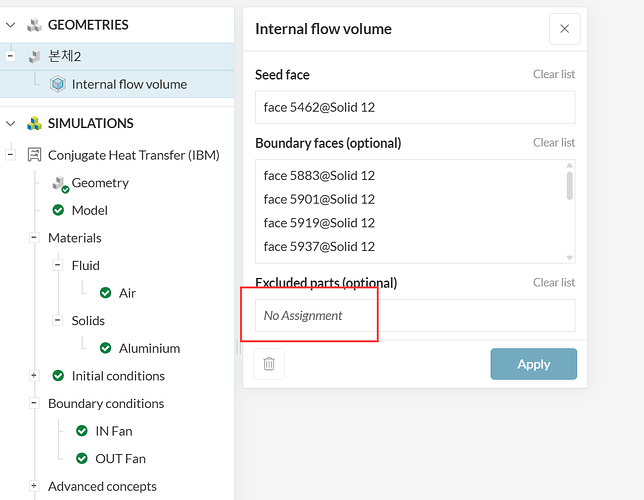The height and width of the screenshot is (500, 644).
Task: Click the Aluminium green check icon
Action: [x=106, y=348]
